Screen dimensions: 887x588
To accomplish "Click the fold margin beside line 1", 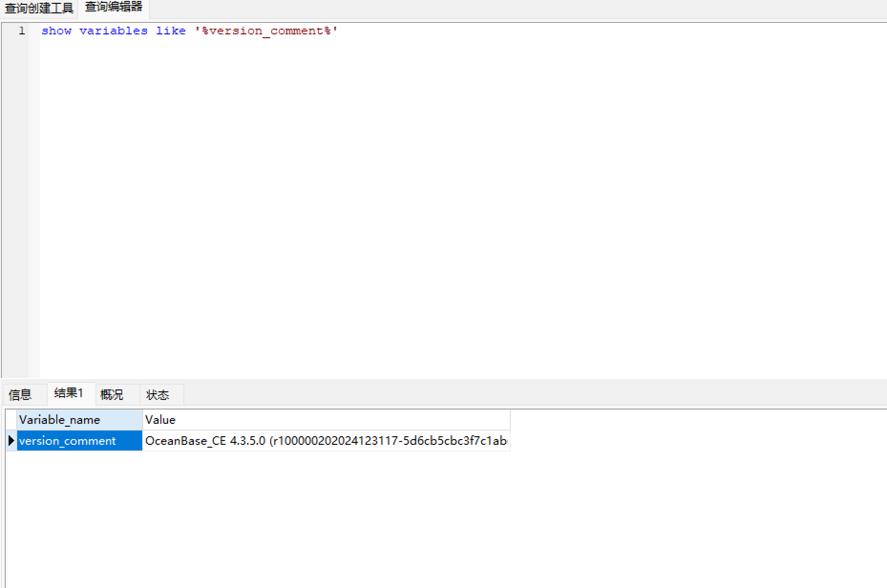I will pos(34,31).
